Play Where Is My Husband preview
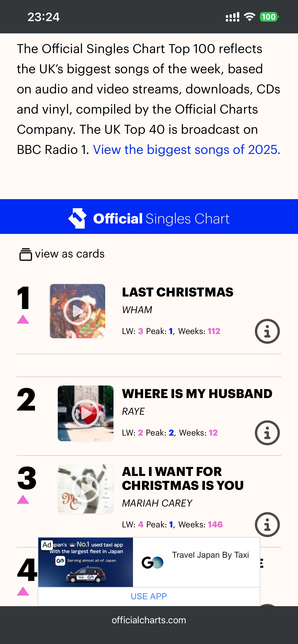This screenshot has width=298, height=644. point(86,413)
